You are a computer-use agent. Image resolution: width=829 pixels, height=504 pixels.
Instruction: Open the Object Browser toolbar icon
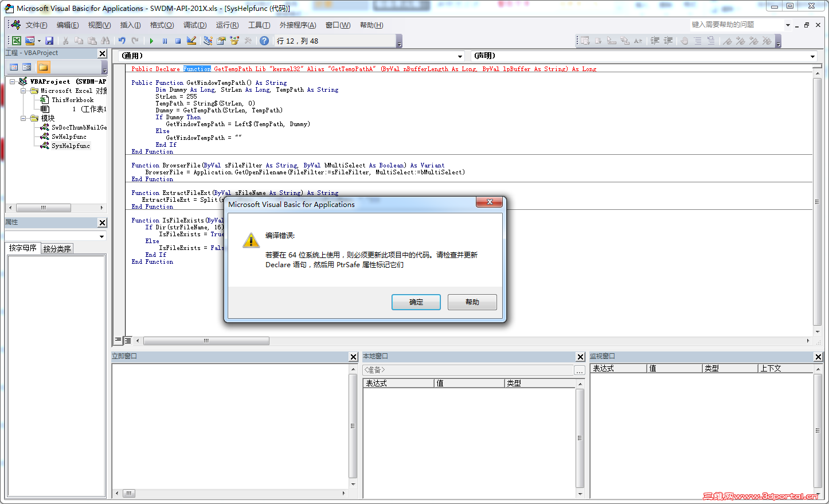pos(234,41)
